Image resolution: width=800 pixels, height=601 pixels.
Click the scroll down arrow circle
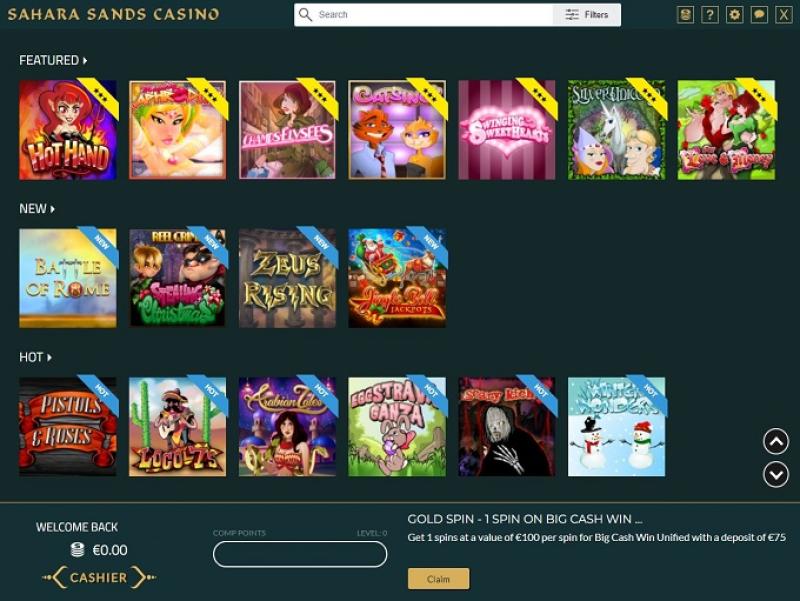[776, 474]
